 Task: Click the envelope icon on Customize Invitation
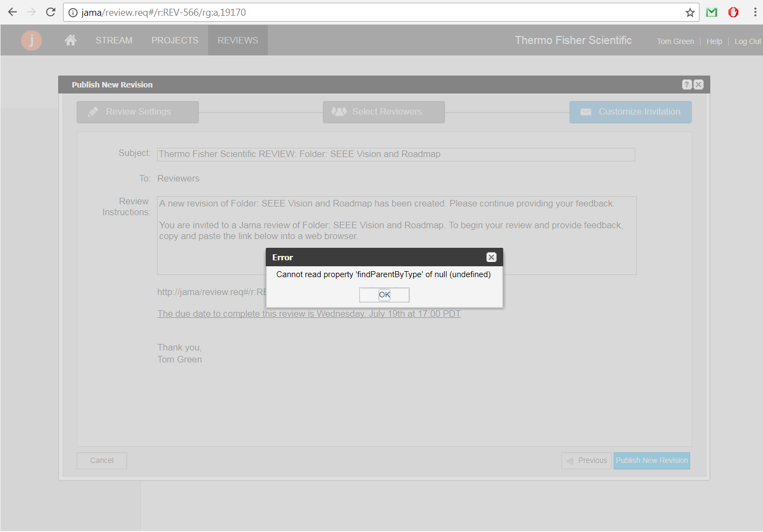point(586,112)
